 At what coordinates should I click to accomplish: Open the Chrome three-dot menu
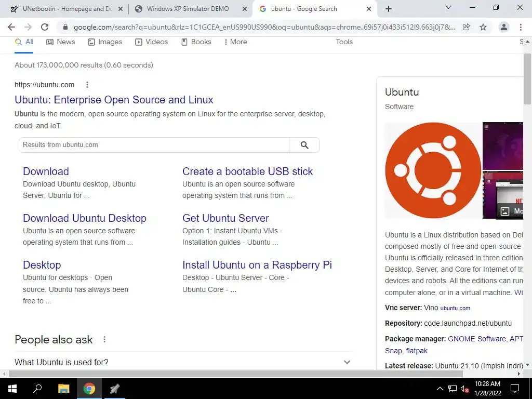click(521, 27)
